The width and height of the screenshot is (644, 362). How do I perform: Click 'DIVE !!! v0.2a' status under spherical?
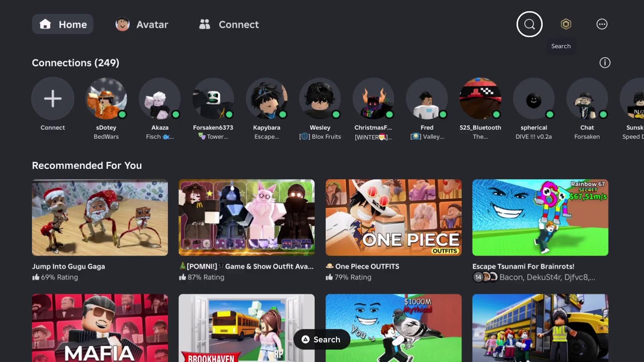point(534,137)
